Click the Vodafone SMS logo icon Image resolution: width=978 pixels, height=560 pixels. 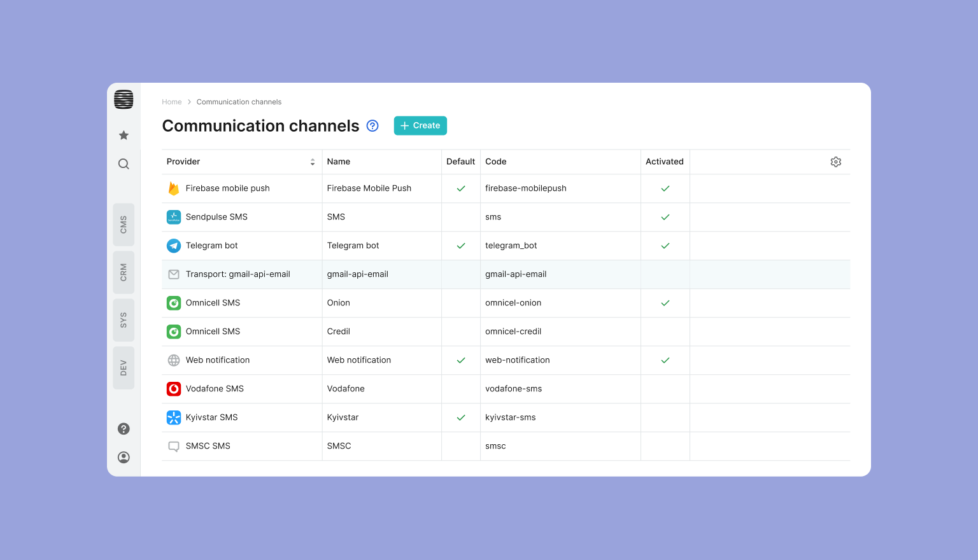pyautogui.click(x=174, y=389)
